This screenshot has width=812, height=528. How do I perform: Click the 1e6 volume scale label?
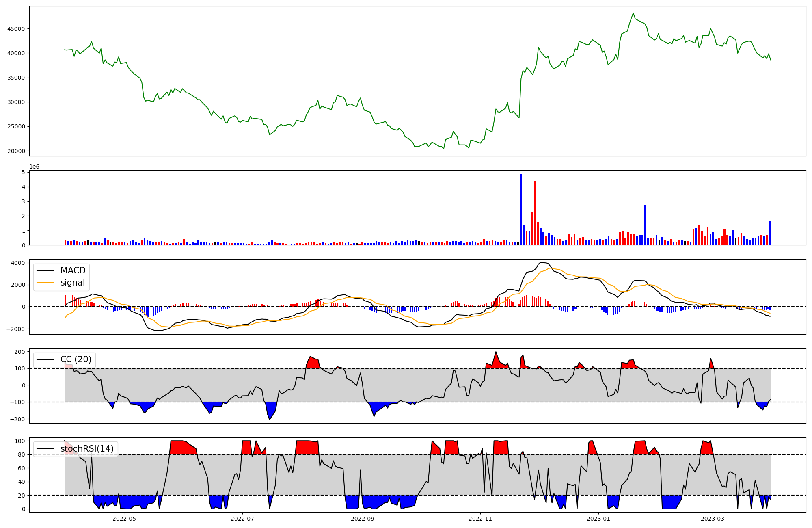coord(34,167)
